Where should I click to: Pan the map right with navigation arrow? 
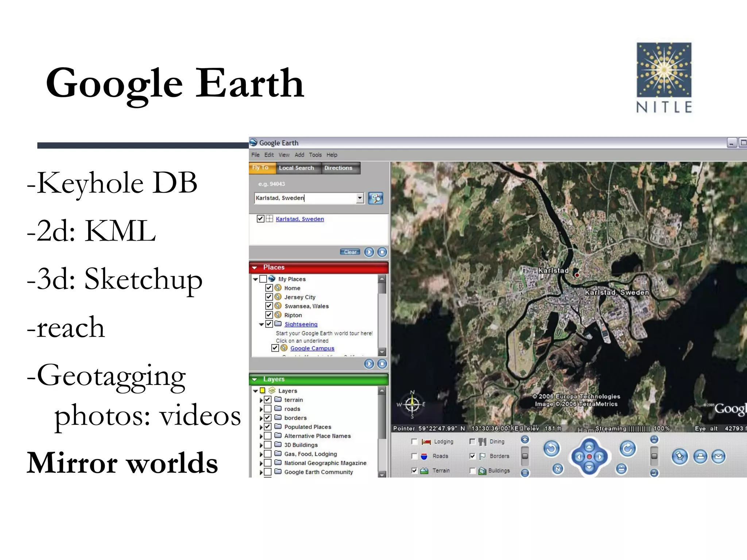[x=600, y=456]
